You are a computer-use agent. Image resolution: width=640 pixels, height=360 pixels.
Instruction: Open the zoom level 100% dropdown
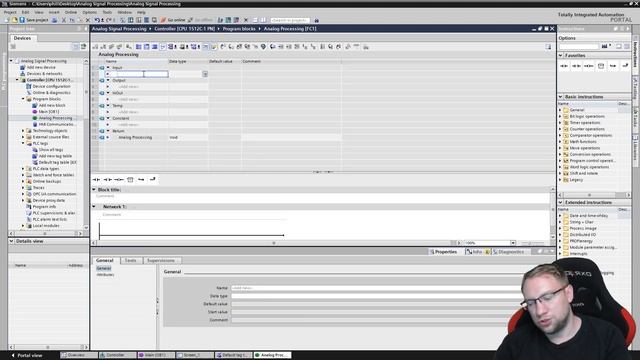tap(513, 243)
